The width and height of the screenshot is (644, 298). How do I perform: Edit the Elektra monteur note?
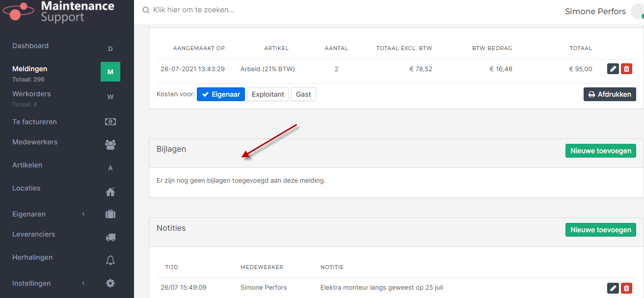pyautogui.click(x=613, y=288)
